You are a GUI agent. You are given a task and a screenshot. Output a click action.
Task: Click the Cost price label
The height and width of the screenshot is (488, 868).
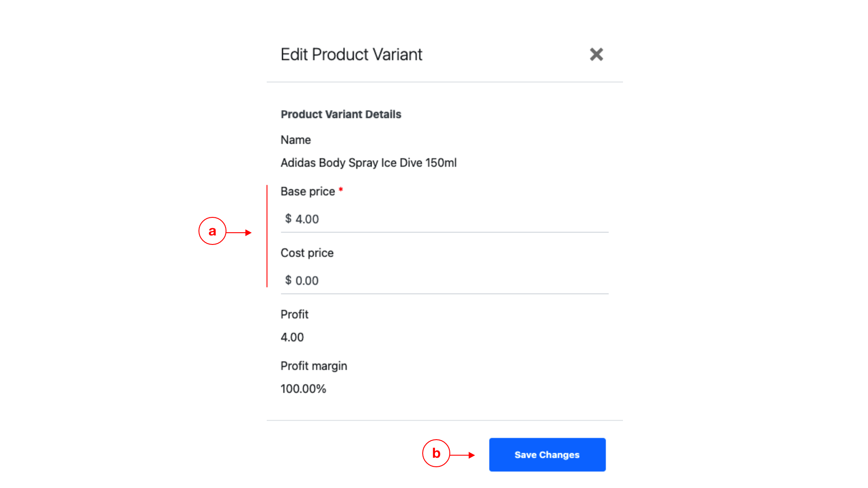point(307,253)
